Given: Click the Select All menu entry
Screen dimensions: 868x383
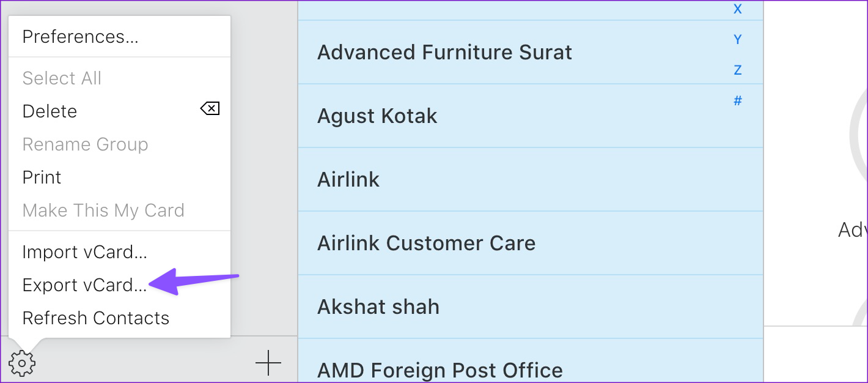Looking at the screenshot, I should (x=62, y=78).
